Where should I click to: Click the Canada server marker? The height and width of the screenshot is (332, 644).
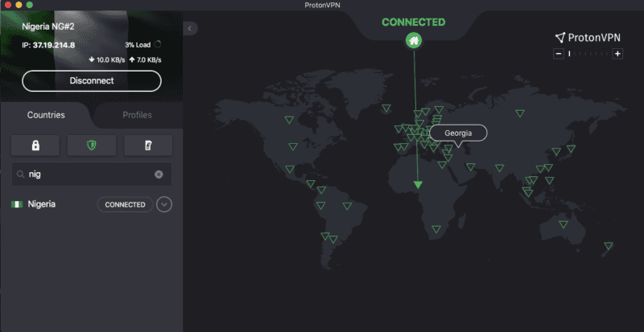point(289,120)
